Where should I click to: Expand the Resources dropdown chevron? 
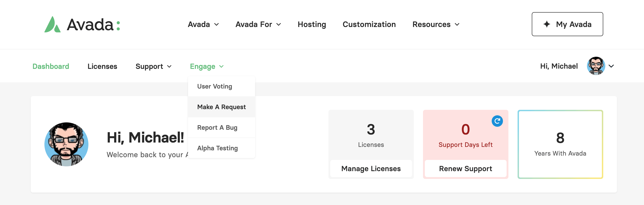[x=457, y=24]
